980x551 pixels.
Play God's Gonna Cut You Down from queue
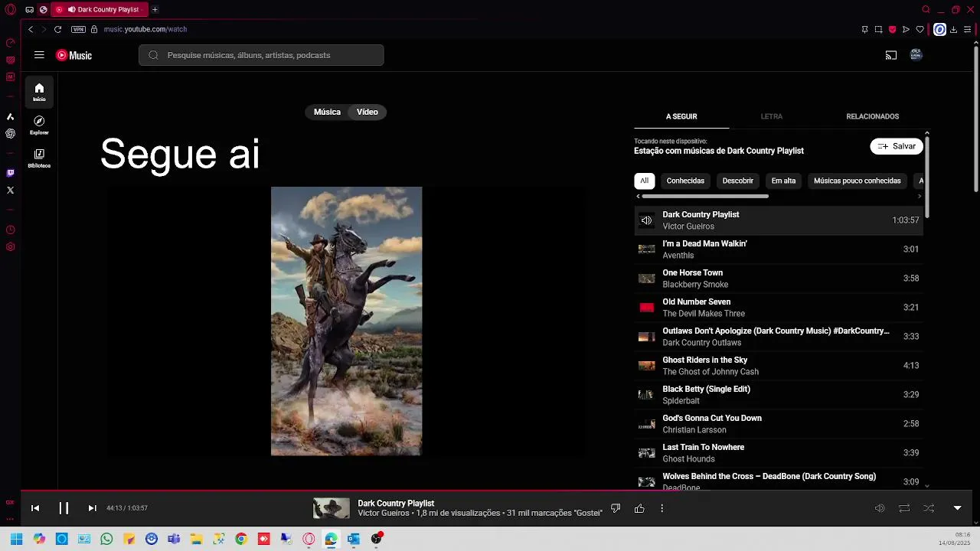[x=779, y=424]
